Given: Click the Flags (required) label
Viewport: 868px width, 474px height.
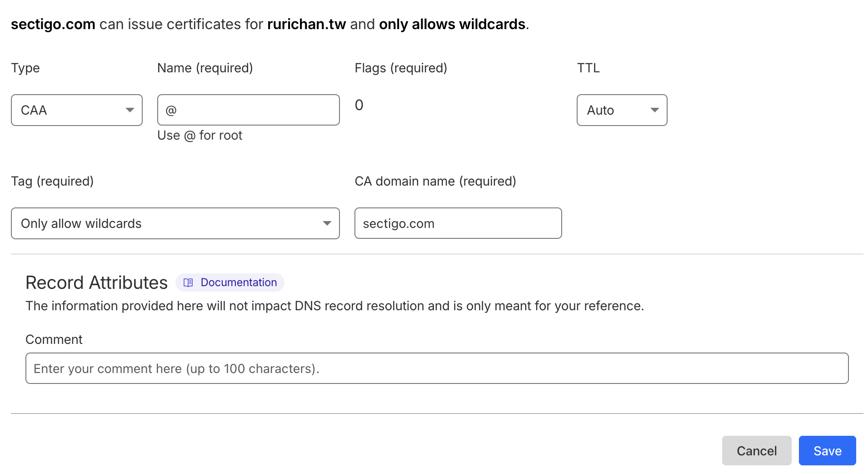Looking at the screenshot, I should pos(401,68).
